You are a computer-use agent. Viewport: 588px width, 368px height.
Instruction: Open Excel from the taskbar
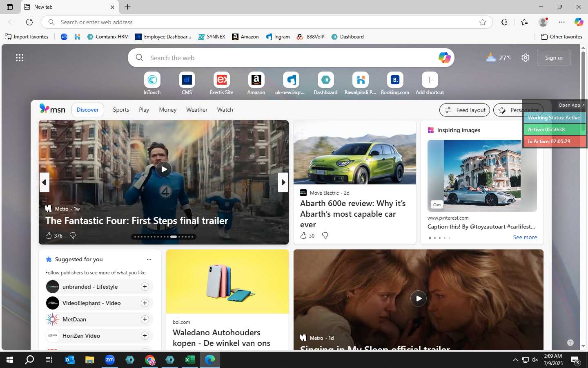click(190, 360)
